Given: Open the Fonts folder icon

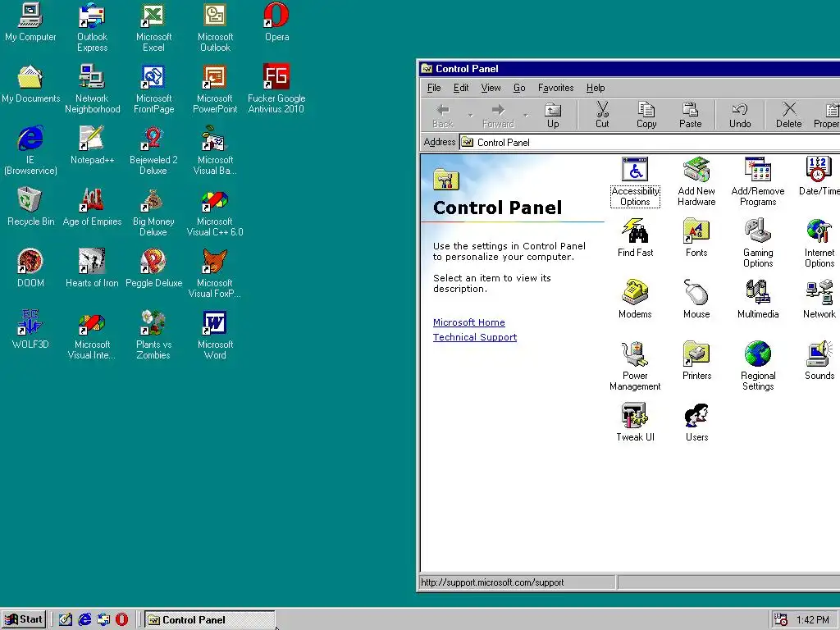Looking at the screenshot, I should 696,237.
